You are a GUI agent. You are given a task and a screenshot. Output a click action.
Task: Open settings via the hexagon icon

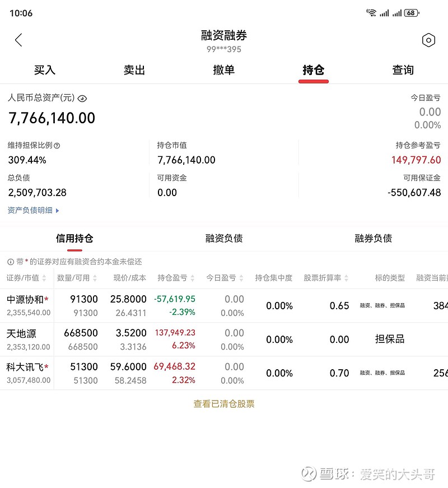(429, 40)
